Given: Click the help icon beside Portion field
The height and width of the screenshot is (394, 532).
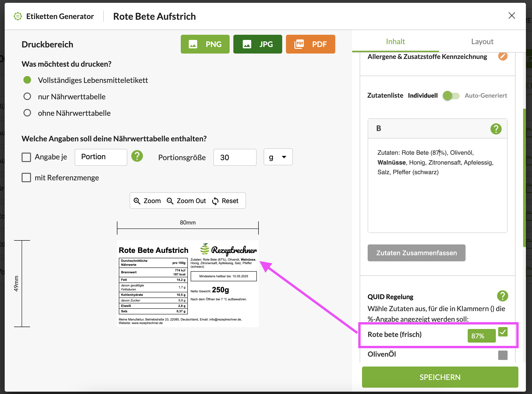Looking at the screenshot, I should (137, 156).
